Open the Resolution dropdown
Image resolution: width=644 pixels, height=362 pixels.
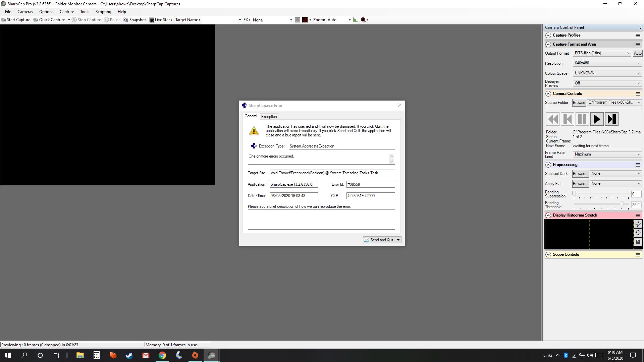607,63
